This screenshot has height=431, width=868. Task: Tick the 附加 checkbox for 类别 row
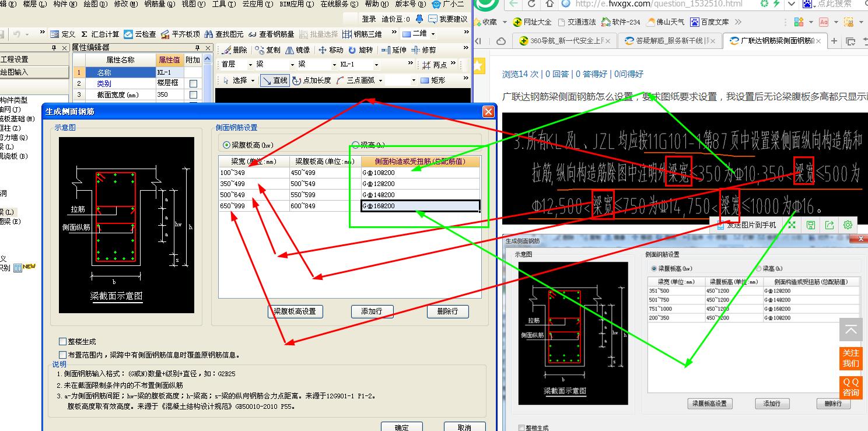pos(193,84)
